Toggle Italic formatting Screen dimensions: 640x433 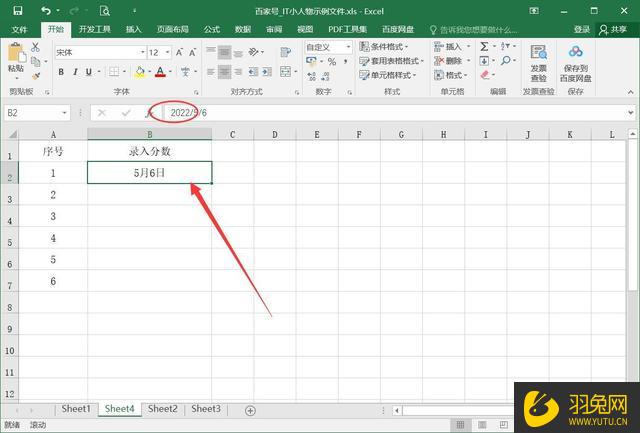[x=75, y=72]
